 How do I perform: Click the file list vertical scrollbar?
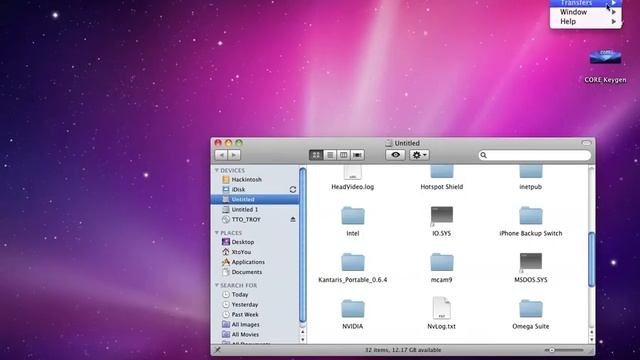click(x=591, y=259)
